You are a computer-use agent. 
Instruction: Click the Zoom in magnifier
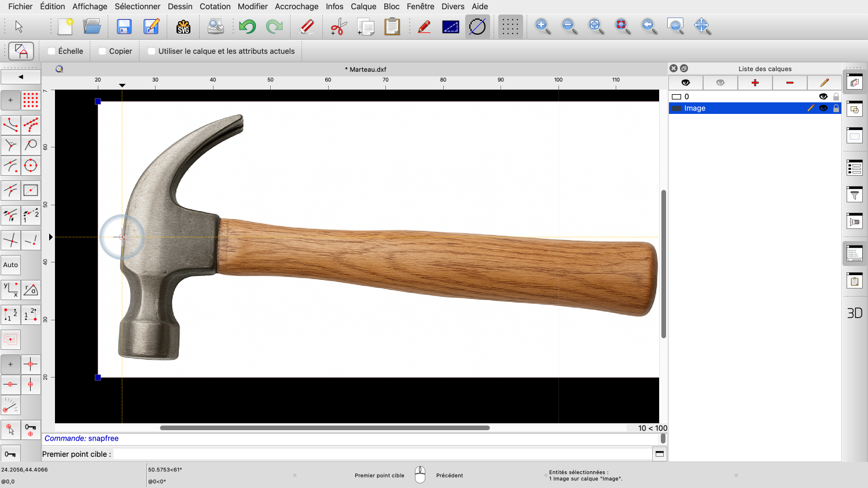pyautogui.click(x=542, y=27)
